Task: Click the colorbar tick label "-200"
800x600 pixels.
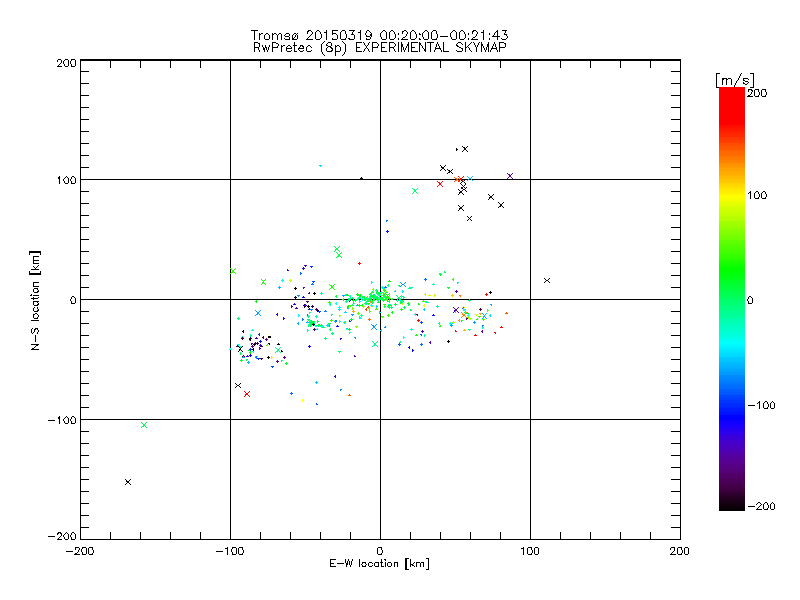Action: click(x=761, y=506)
